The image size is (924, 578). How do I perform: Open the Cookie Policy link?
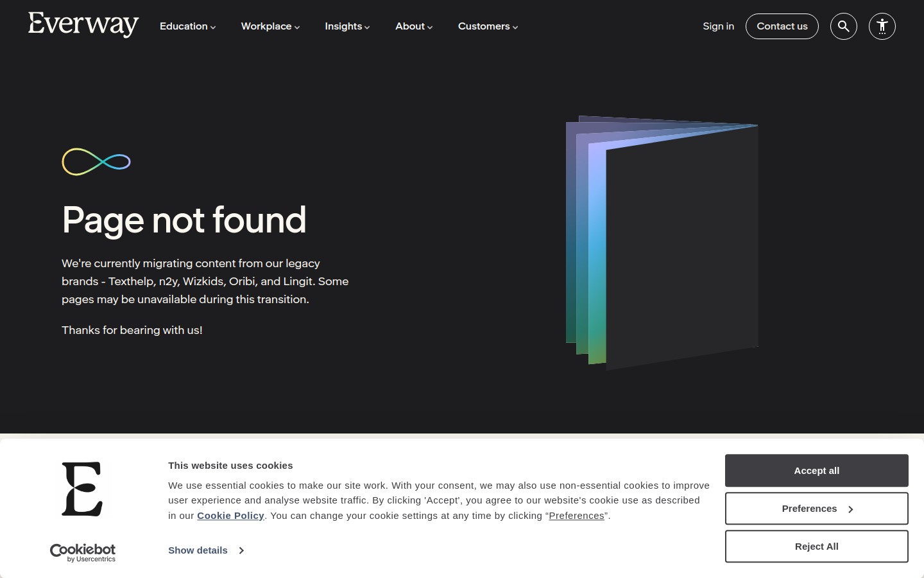click(x=230, y=516)
